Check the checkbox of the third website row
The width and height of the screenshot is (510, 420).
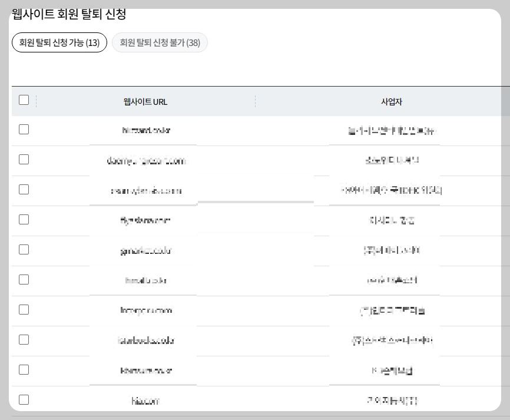coord(24,189)
